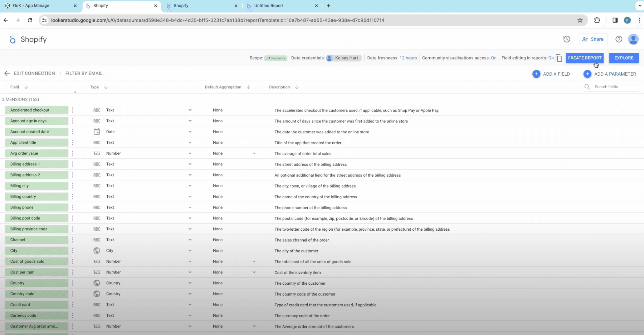
Task: Click the copy data source icon
Action: tap(559, 58)
